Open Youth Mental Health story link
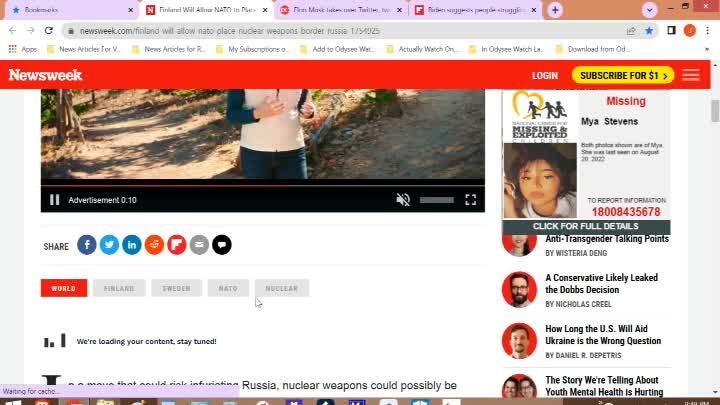Viewport: 720px width, 405px height. tap(604, 386)
